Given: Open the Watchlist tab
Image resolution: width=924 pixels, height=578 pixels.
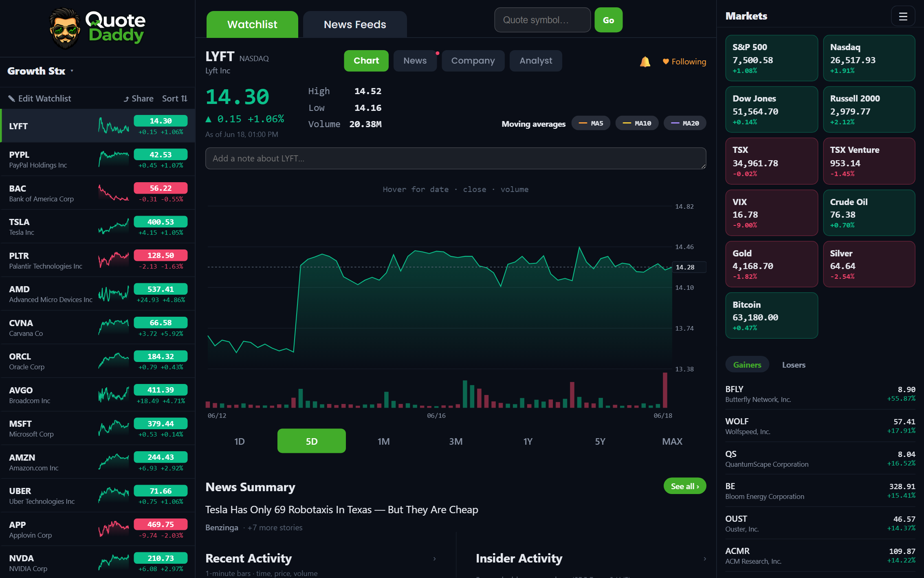Looking at the screenshot, I should (252, 24).
